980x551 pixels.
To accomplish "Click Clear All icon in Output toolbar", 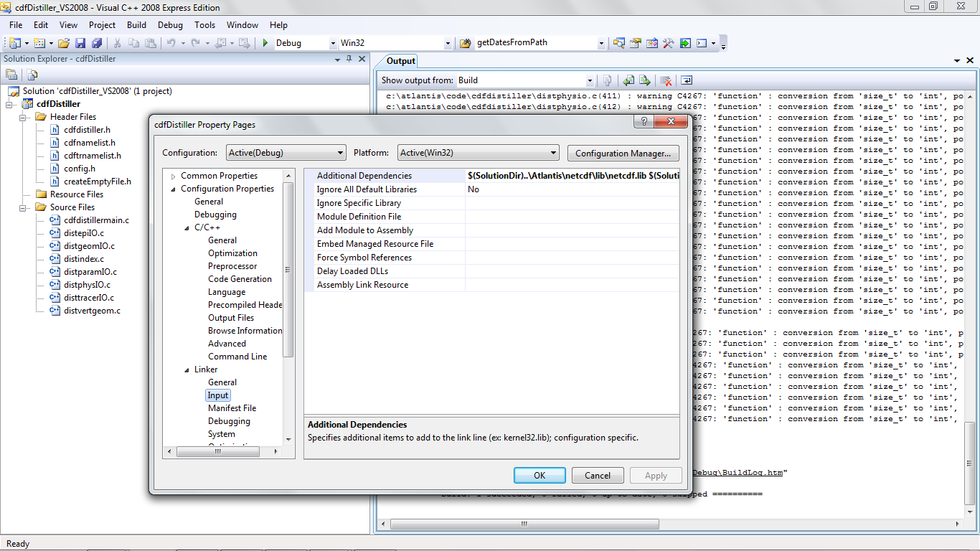I will click(x=666, y=80).
